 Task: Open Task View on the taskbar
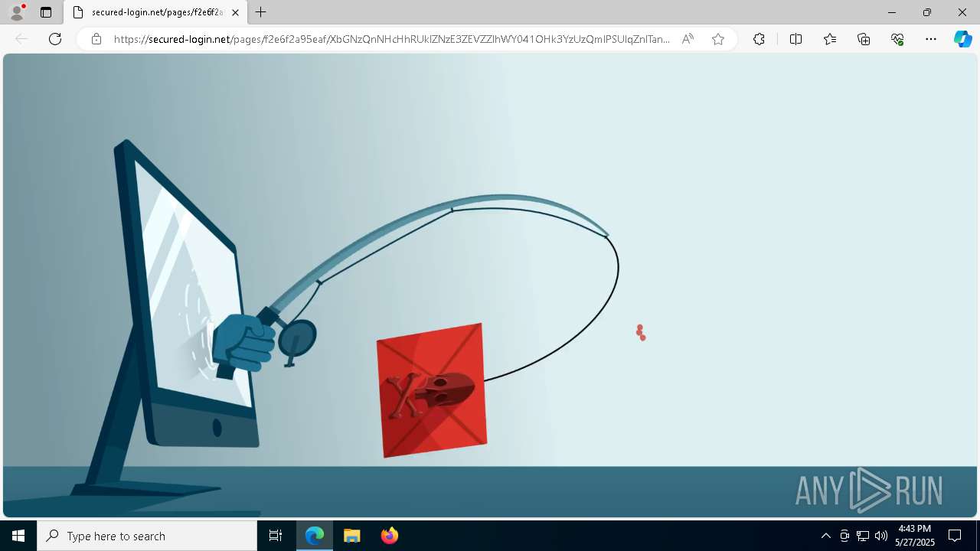(276, 536)
